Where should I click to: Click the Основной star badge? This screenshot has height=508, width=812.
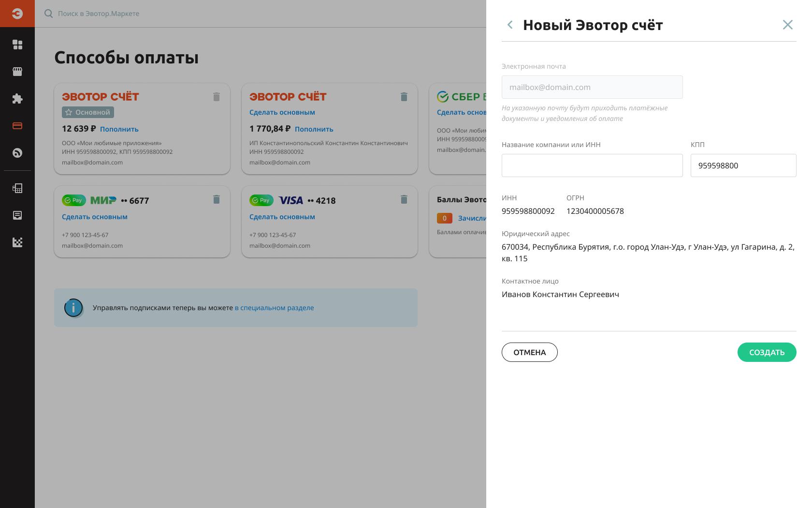[88, 112]
